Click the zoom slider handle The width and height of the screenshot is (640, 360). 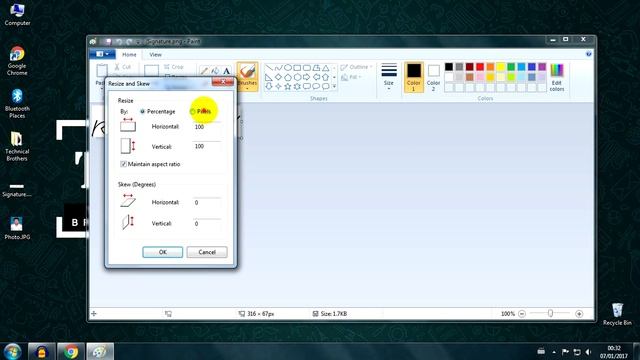point(550,313)
